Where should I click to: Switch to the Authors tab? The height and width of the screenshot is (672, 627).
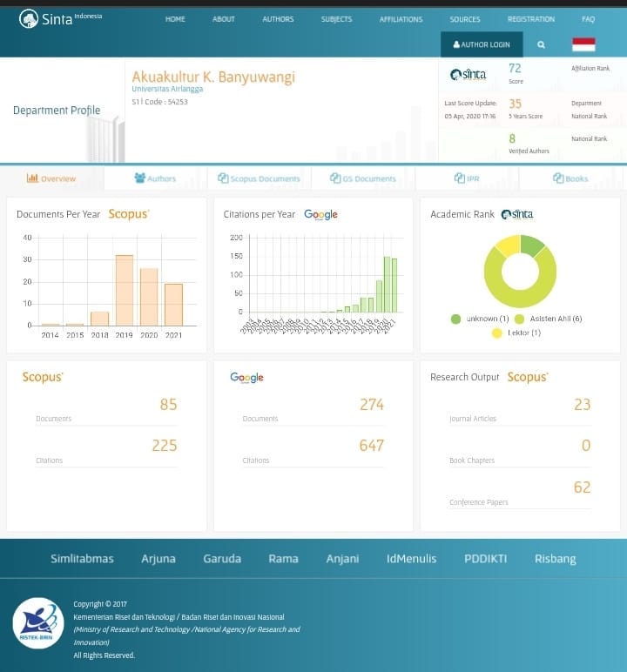pos(155,178)
